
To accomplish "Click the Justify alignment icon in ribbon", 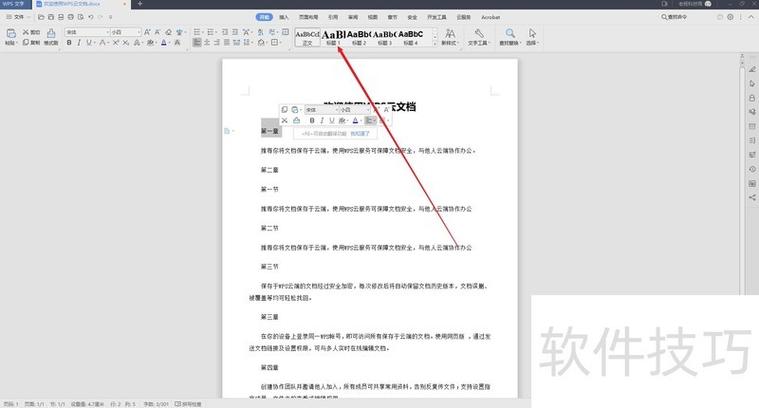I will click(x=227, y=43).
